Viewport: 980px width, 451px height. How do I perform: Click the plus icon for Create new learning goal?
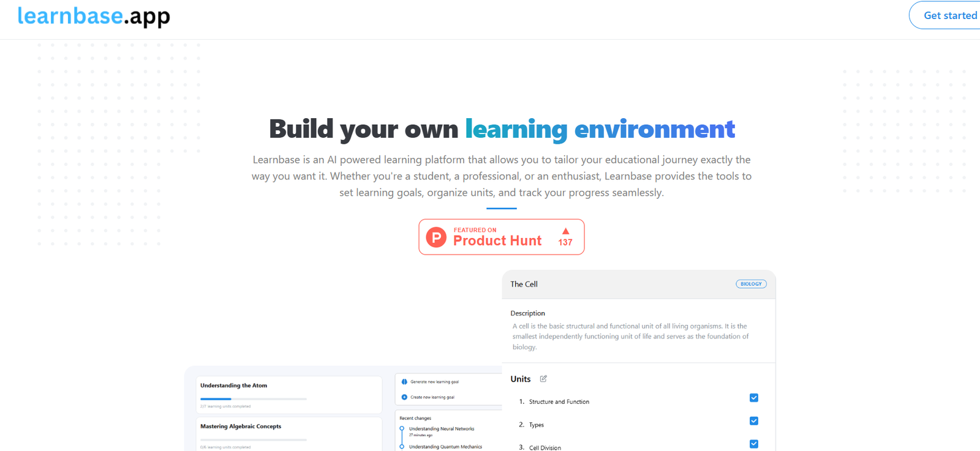tap(404, 397)
